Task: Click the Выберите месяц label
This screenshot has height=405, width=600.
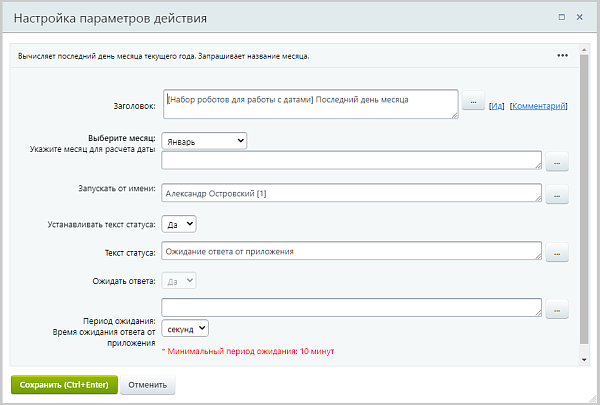Action: [x=122, y=138]
